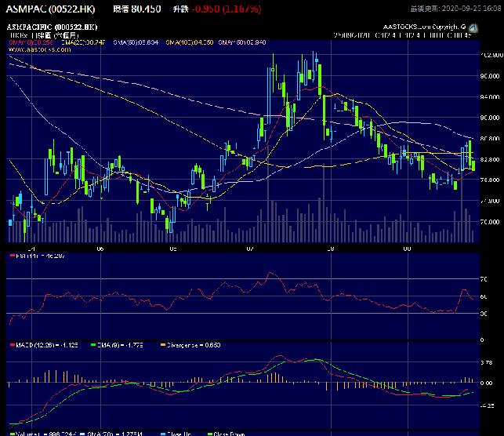Click the orange Divergence legend swatch
Image resolution: width=504 pixels, height=436 pixels.
(x=163, y=345)
